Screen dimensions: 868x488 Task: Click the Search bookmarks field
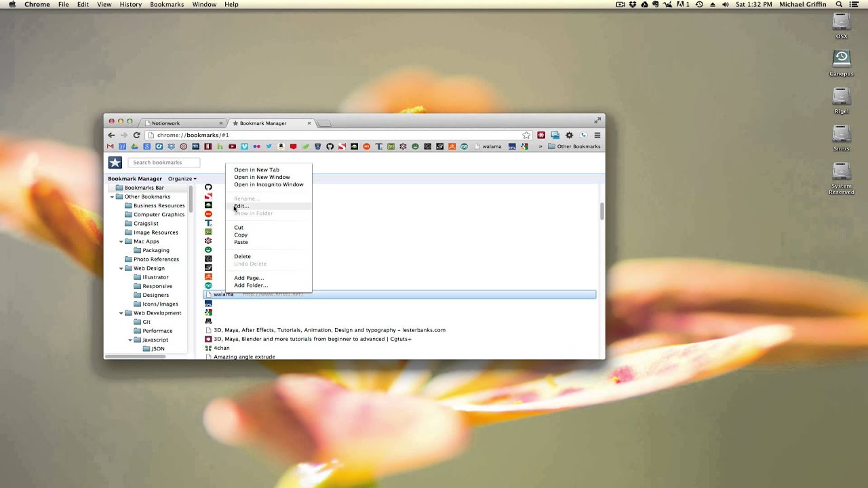164,163
